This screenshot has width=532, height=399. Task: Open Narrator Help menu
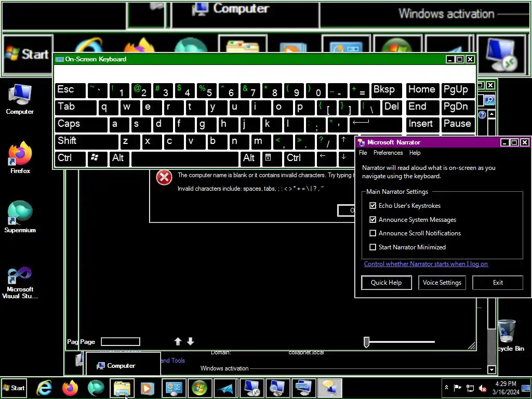tap(415, 153)
